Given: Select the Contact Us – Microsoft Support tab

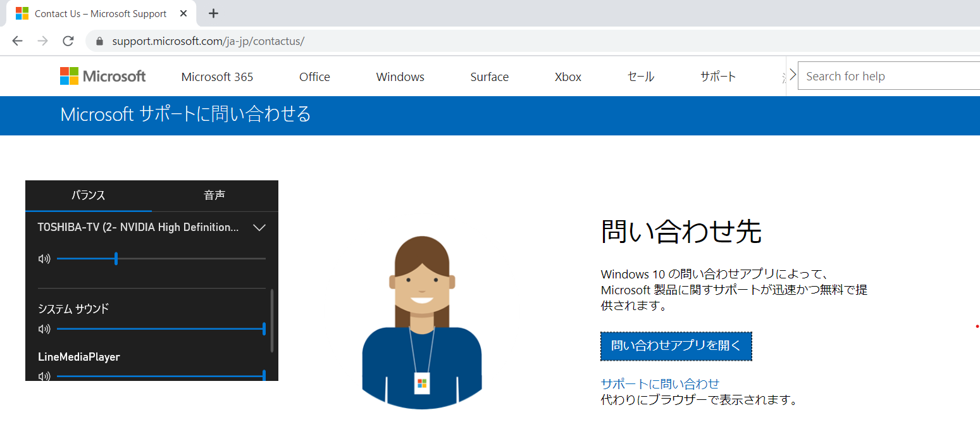Looking at the screenshot, I should point(101,13).
